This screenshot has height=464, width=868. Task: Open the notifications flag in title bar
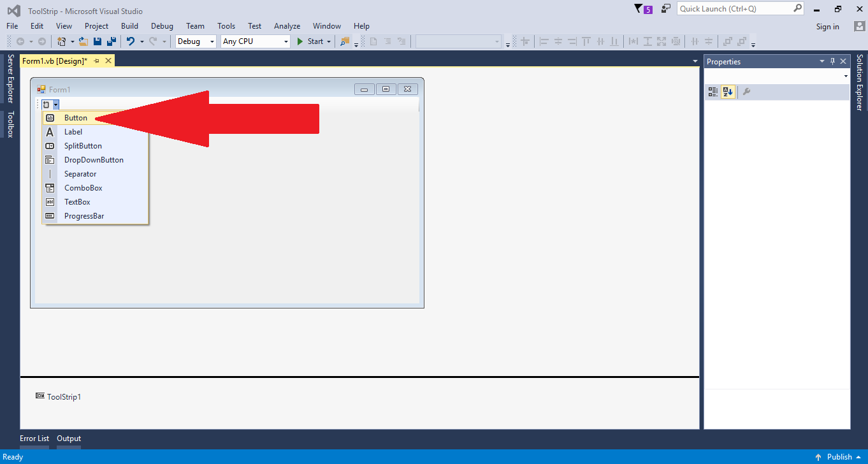pyautogui.click(x=644, y=9)
